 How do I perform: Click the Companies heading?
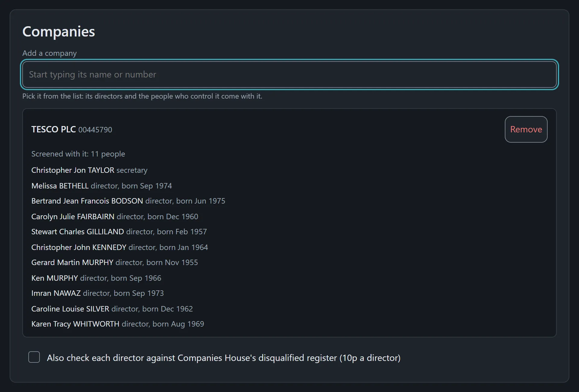point(59,31)
